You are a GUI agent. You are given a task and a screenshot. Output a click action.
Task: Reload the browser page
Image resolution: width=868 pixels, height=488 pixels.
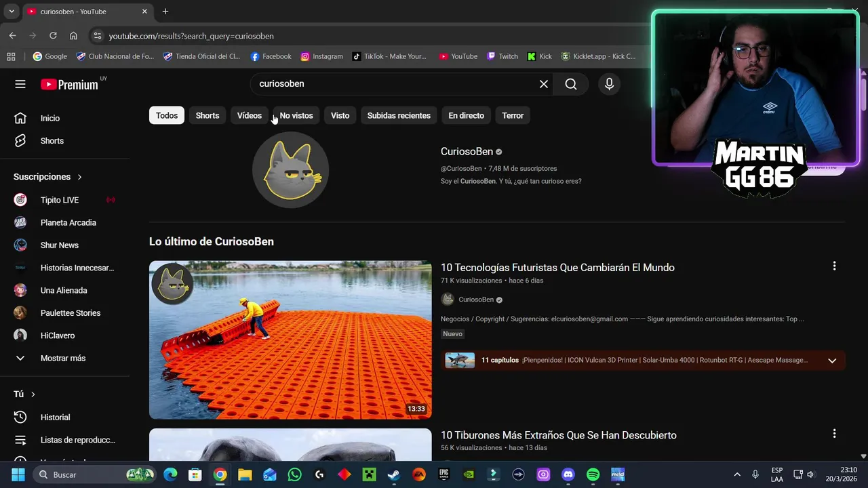click(53, 35)
